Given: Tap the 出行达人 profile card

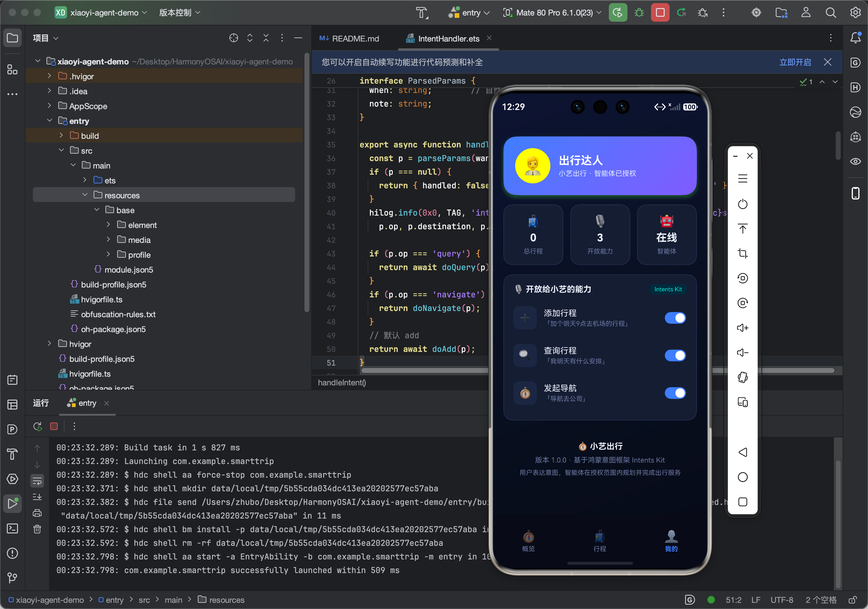Looking at the screenshot, I should coord(600,165).
